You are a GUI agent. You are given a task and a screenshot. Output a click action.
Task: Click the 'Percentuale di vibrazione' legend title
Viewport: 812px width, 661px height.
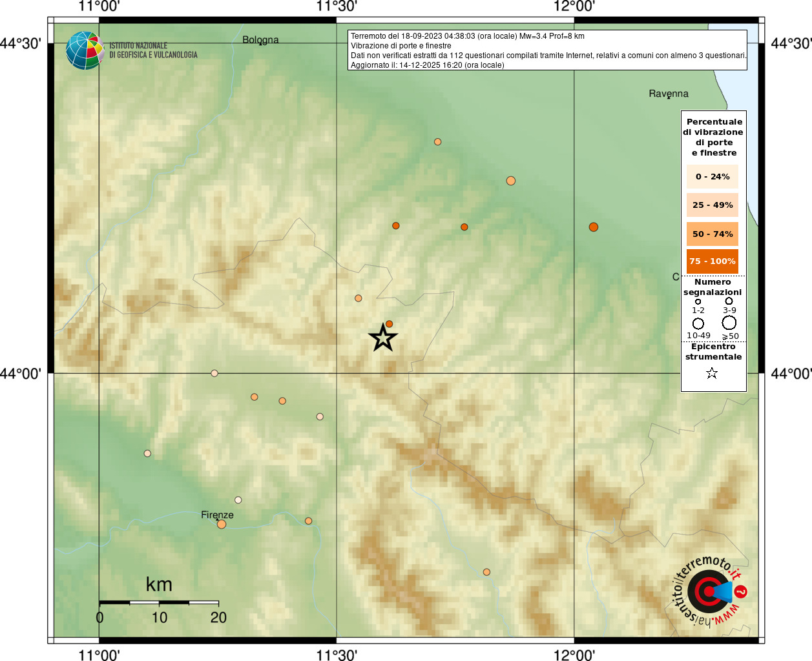[713, 137]
